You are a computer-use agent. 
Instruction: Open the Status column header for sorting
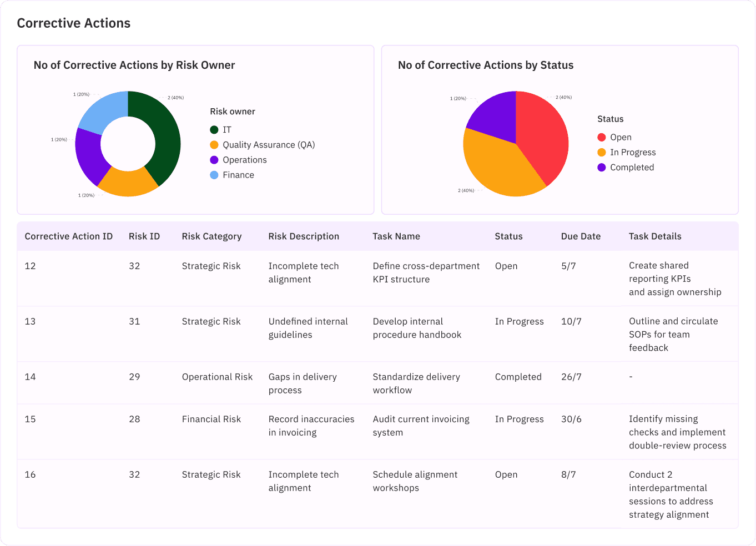point(508,236)
